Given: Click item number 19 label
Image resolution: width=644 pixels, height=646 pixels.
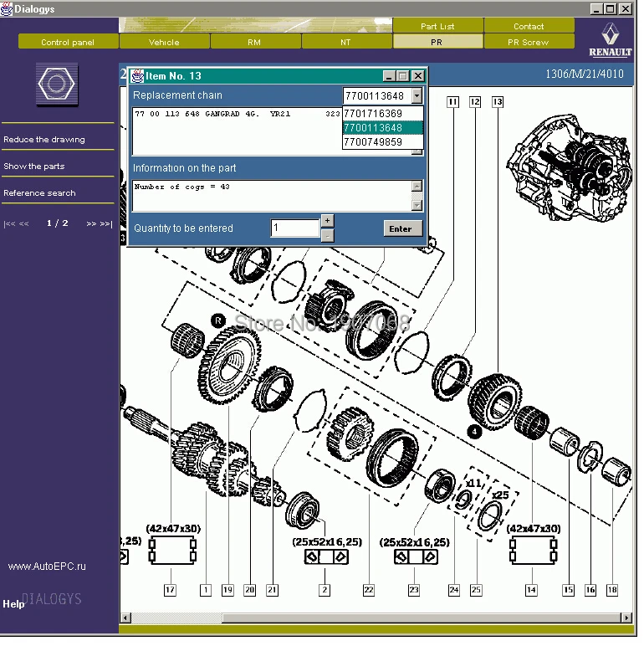Looking at the screenshot, I should (227, 590).
